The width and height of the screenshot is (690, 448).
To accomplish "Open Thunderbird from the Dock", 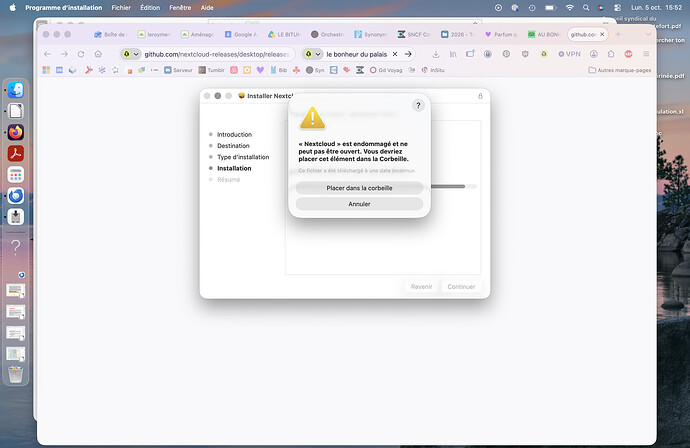I will (x=16, y=196).
